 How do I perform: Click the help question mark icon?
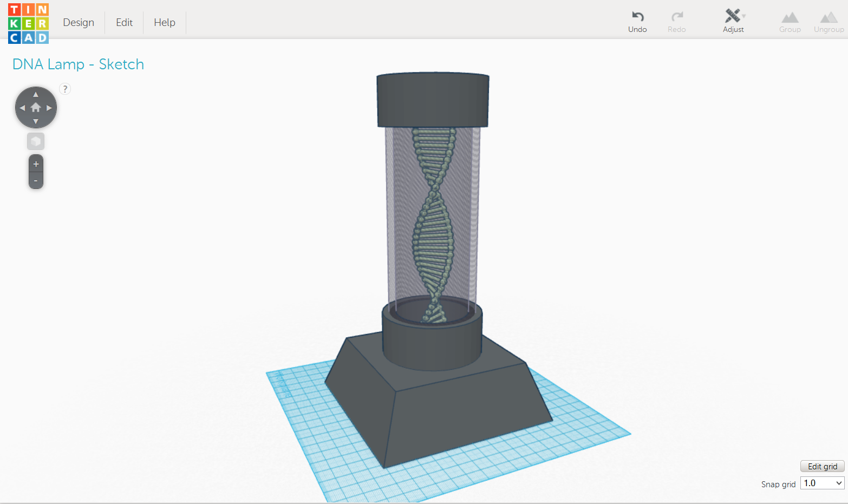tap(65, 88)
